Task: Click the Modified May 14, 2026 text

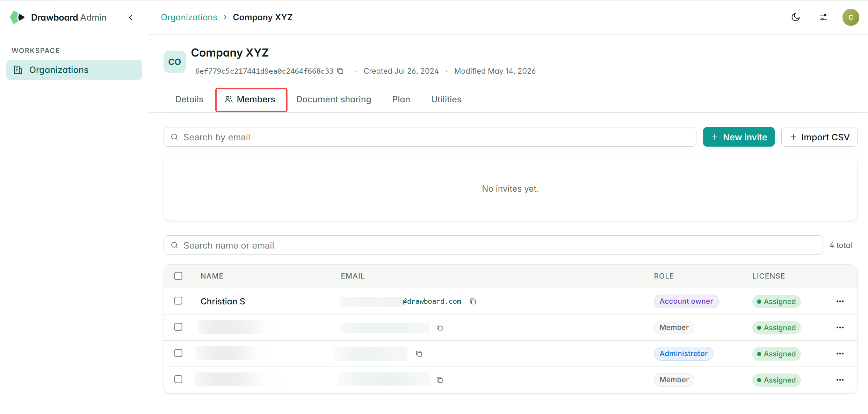Action: [x=495, y=71]
